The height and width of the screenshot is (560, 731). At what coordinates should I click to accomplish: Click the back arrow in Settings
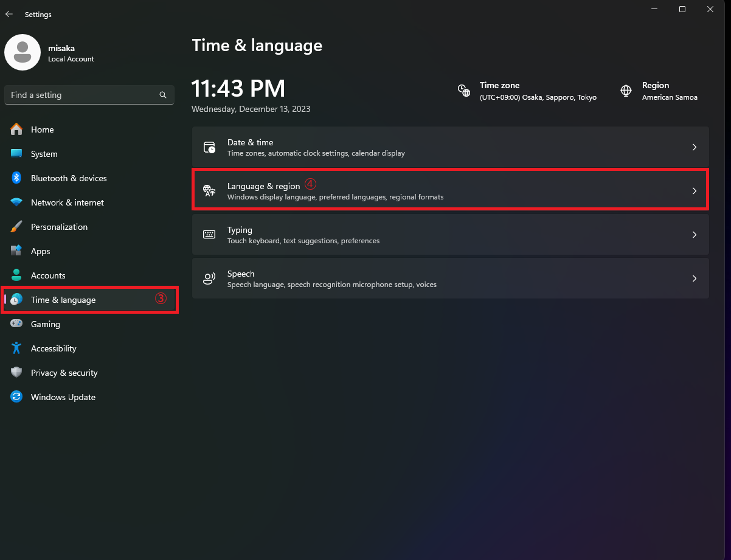9,14
